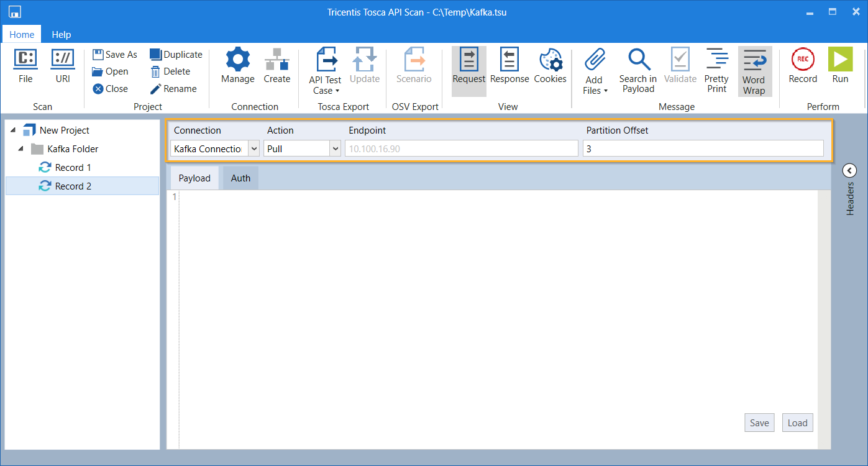Screen dimensions: 868x466
Task: Click the Load button below payload
Action: point(797,423)
